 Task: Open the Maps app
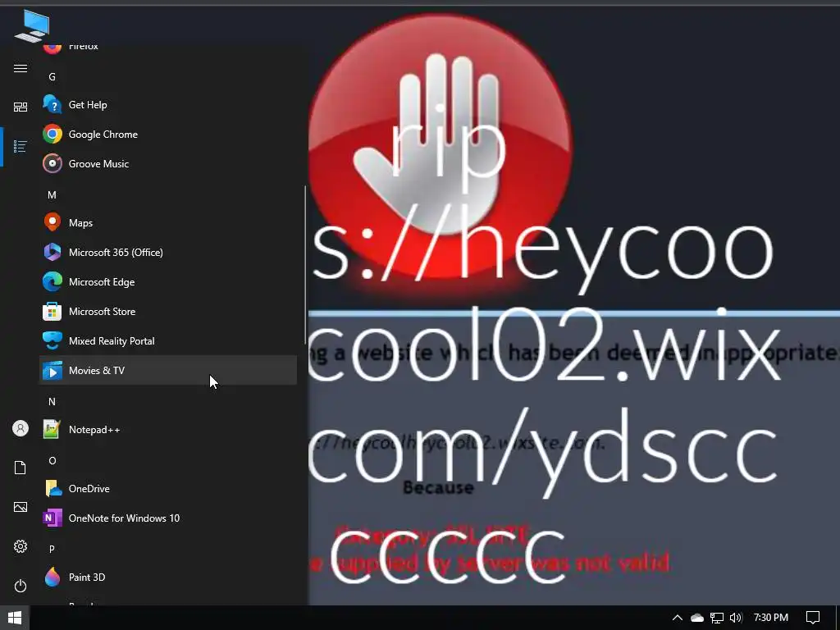(167, 223)
